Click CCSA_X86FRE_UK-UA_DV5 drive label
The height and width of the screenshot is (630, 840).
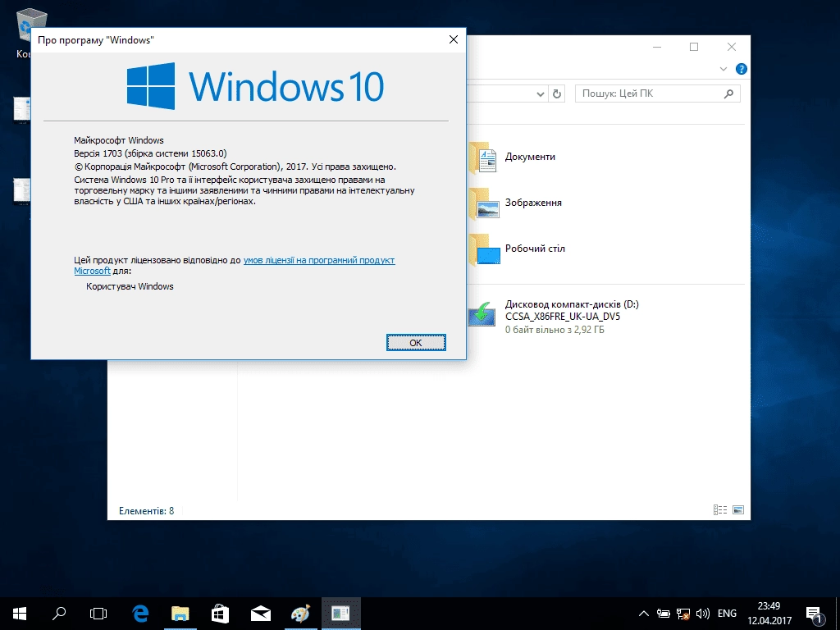[x=563, y=317]
